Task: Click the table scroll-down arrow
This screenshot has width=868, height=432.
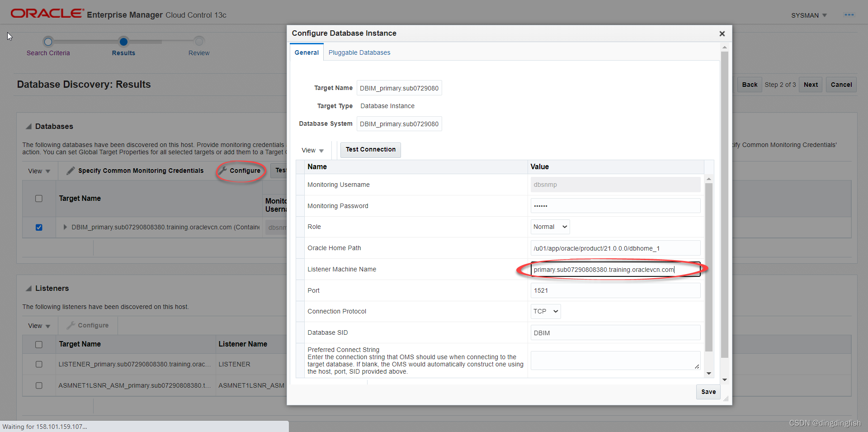Action: [709, 373]
